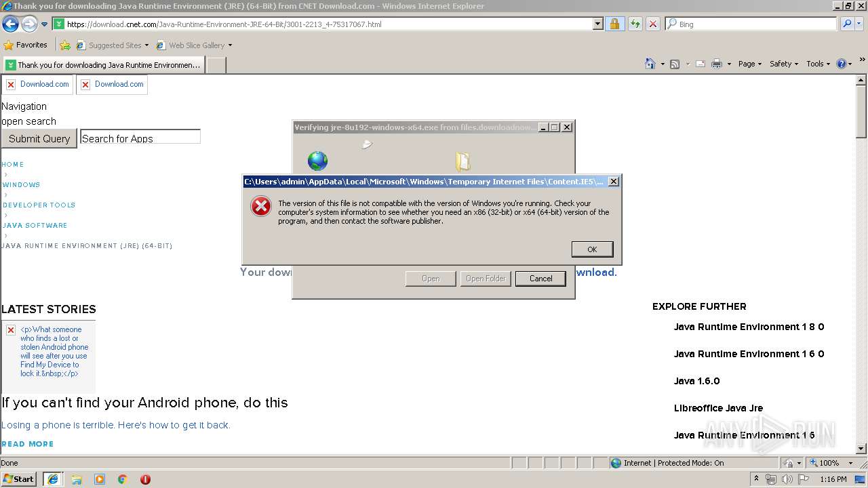Close the error dialog with X
This screenshot has height=488, width=868.
click(x=613, y=182)
